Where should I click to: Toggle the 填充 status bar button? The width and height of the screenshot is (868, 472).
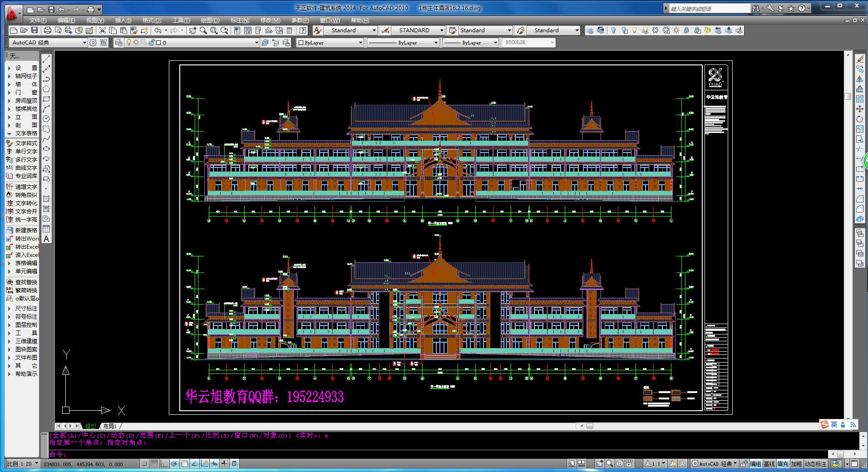click(783, 464)
